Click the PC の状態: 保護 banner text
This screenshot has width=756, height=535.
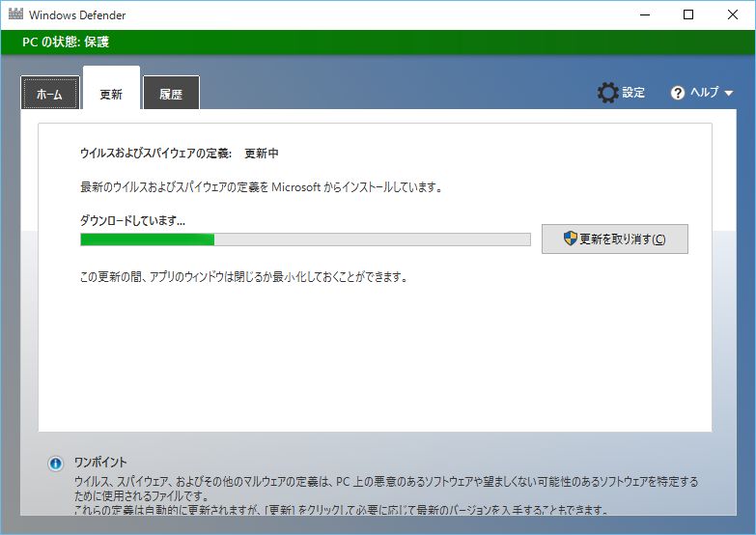pos(66,42)
